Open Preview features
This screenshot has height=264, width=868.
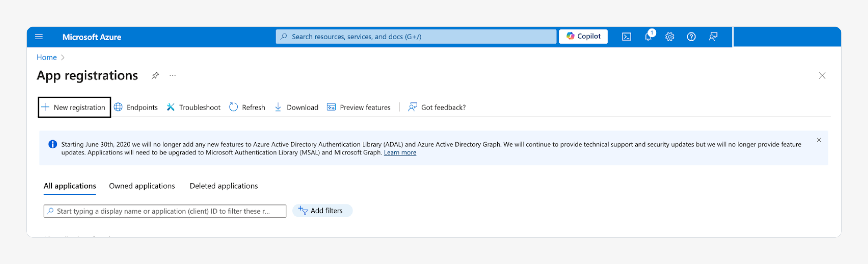click(x=359, y=107)
